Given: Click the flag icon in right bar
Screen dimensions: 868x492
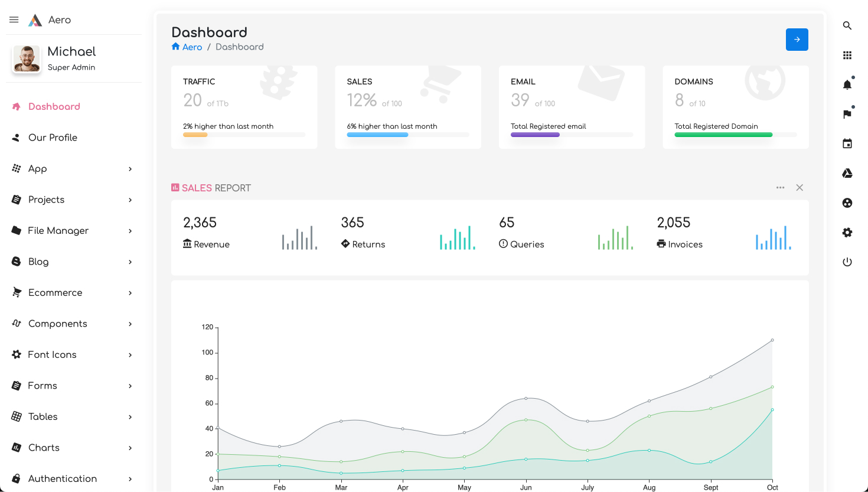Looking at the screenshot, I should click(x=847, y=115).
